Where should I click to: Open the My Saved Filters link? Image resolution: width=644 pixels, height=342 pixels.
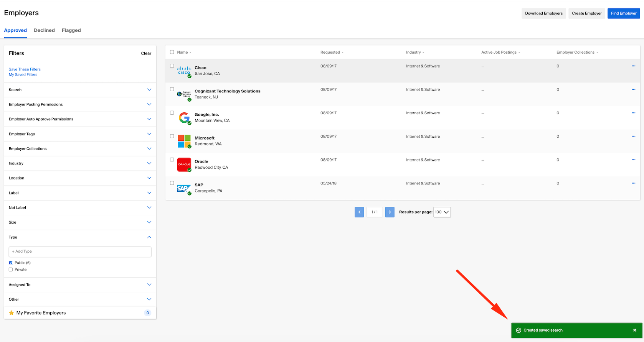23,75
